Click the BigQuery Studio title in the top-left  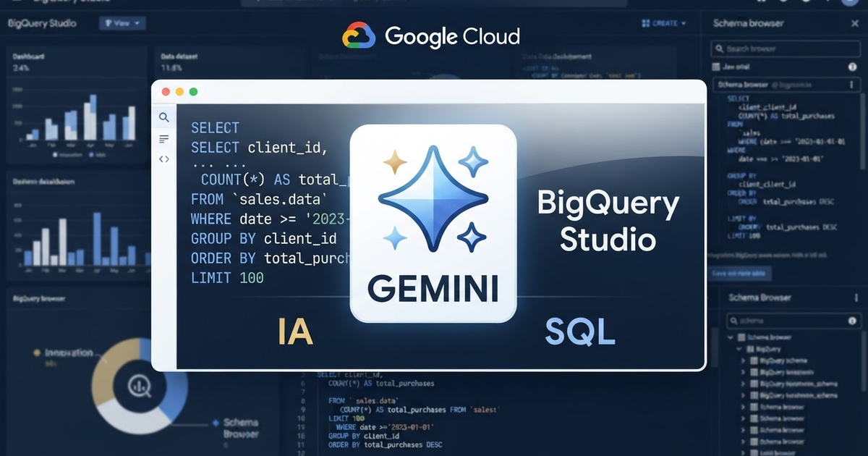[41, 23]
